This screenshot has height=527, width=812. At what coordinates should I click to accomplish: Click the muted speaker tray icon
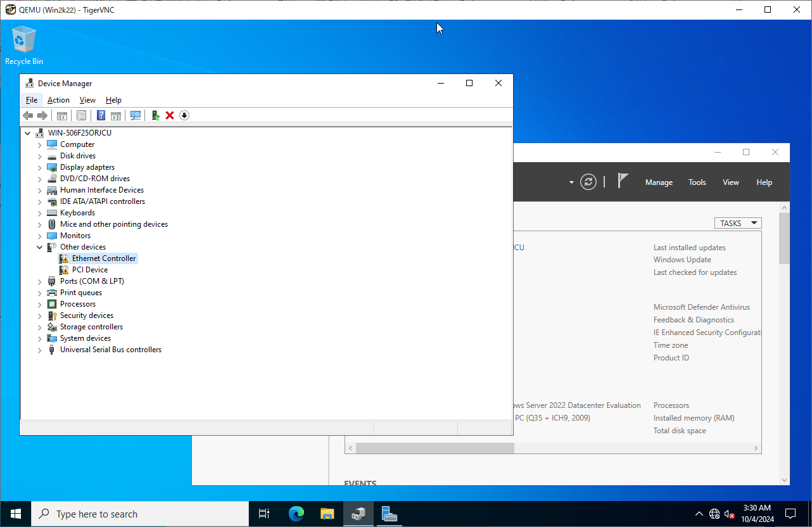729,514
